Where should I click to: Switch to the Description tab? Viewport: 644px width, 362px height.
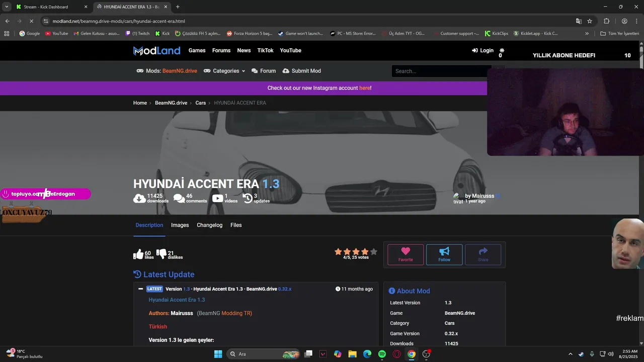pos(149,225)
